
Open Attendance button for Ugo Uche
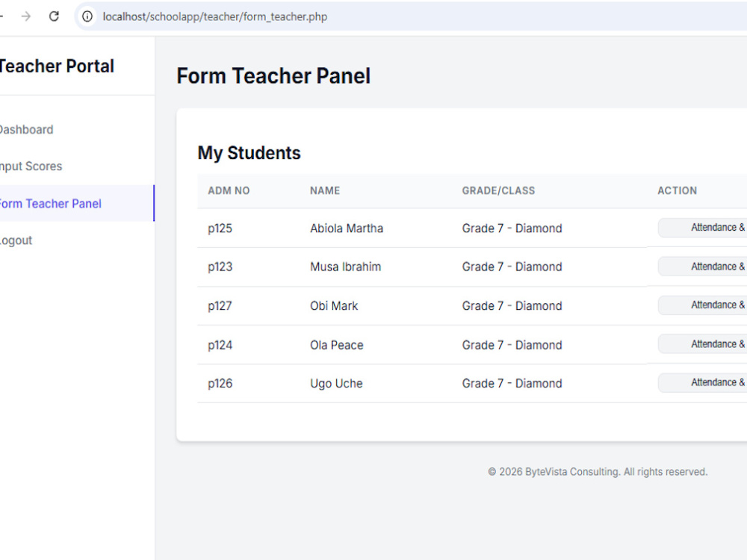click(x=702, y=383)
